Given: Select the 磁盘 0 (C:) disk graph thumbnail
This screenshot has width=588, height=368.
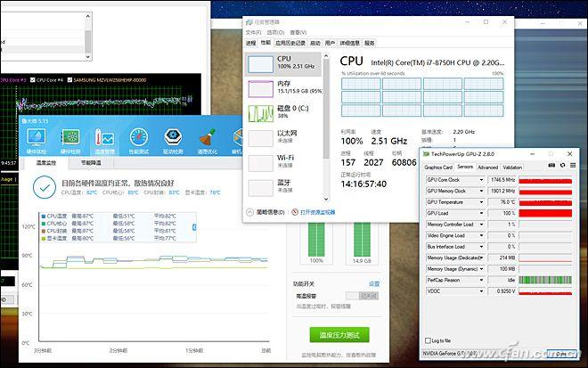Looking at the screenshot, I should pos(261,114).
